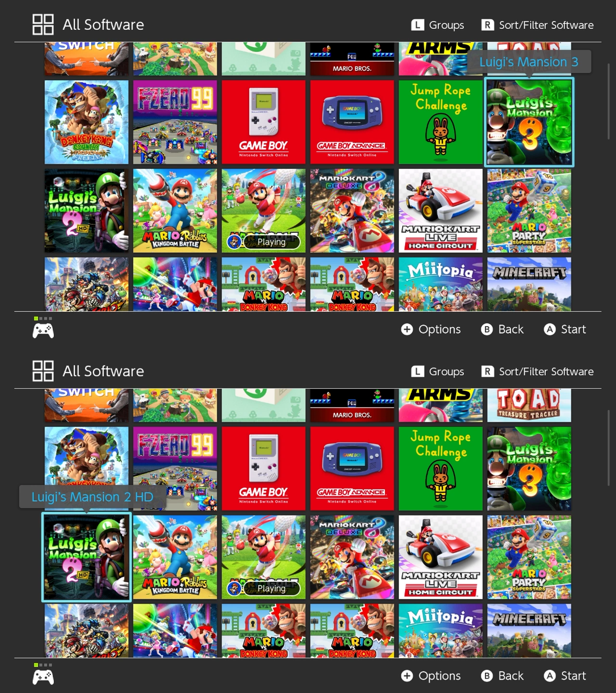Screen dimensions: 616x693
Task: Open Mario Kart Live Home Circuit, lower screenshot
Action: [441, 557]
